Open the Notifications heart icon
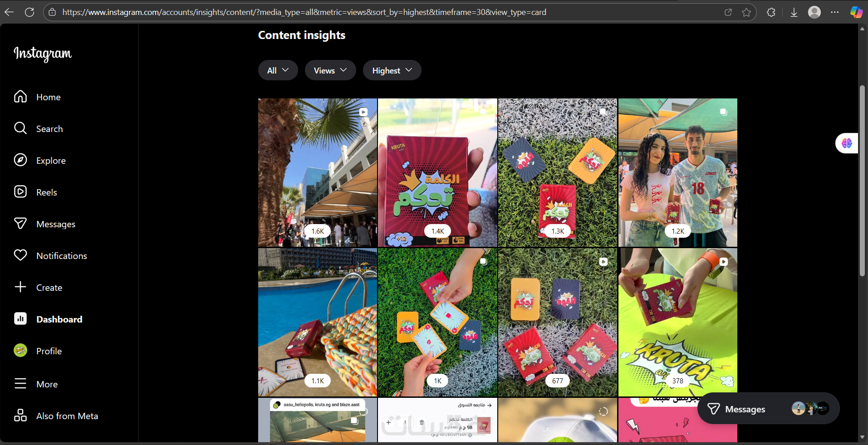This screenshot has width=868, height=445. (x=20, y=255)
